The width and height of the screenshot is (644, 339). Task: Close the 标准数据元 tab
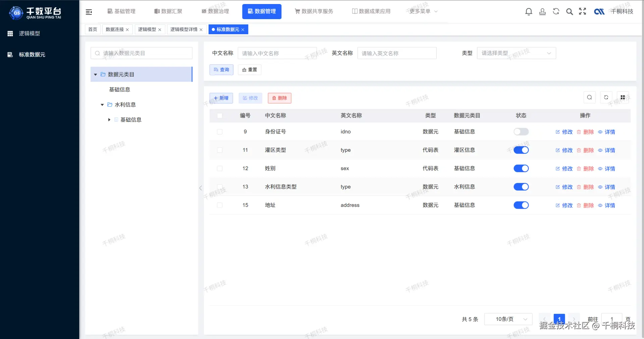click(x=243, y=30)
